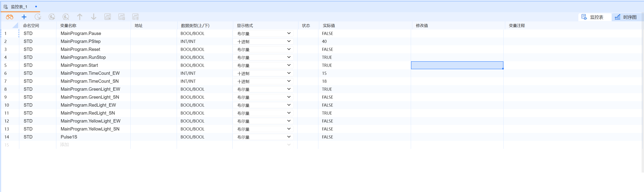Click the move up arrow icon
644x192 pixels.
point(80,17)
